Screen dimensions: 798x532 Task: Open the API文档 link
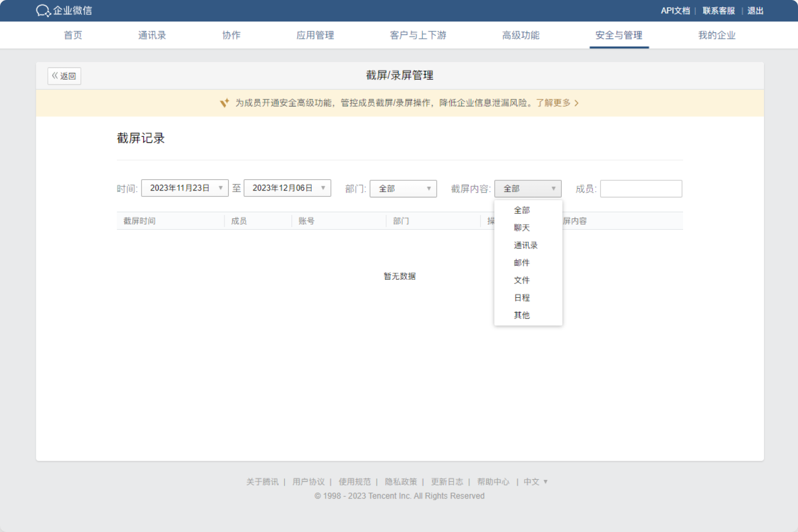point(675,11)
